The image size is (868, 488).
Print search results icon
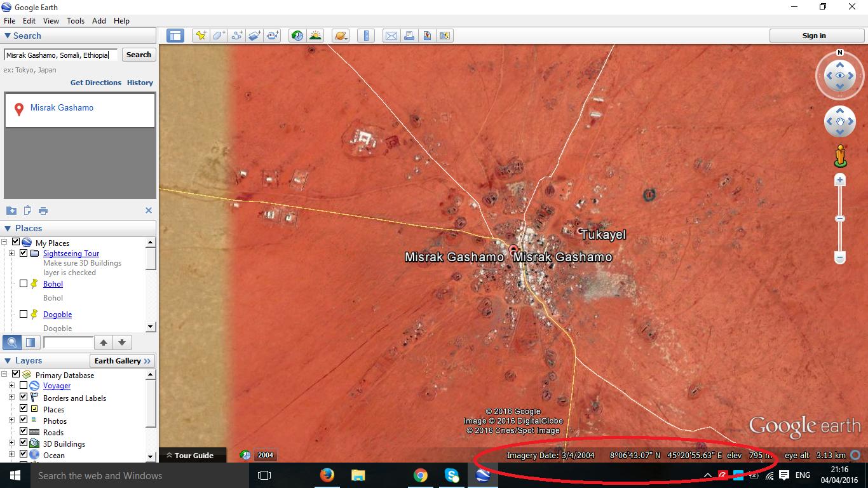pyautogui.click(x=43, y=210)
